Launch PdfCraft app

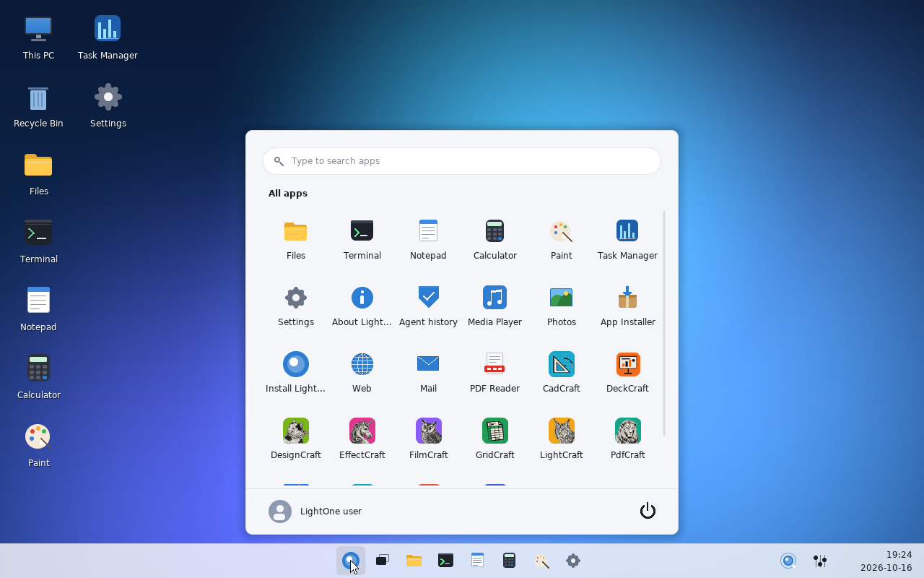tap(627, 439)
